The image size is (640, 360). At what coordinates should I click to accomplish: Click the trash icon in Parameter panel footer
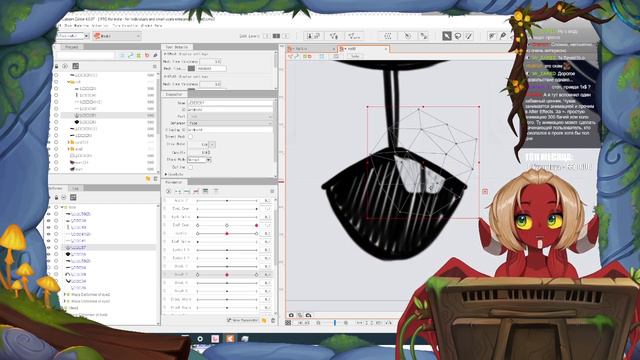tap(273, 320)
